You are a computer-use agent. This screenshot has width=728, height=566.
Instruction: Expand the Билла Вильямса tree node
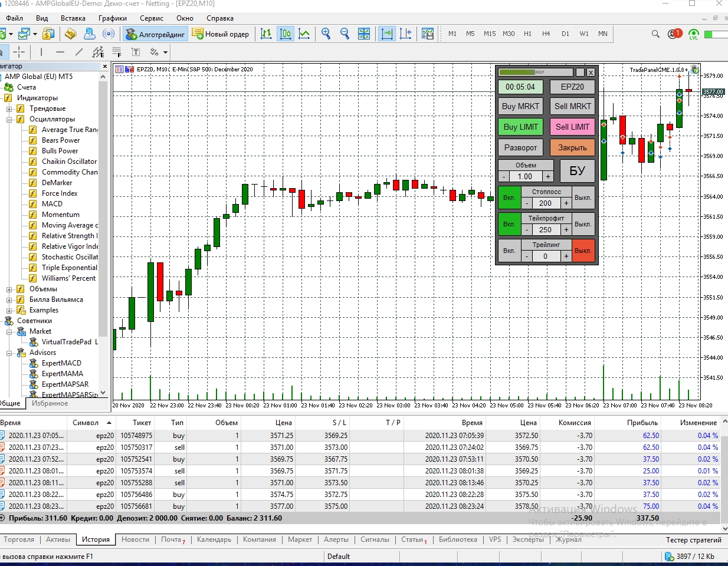(x=9, y=300)
